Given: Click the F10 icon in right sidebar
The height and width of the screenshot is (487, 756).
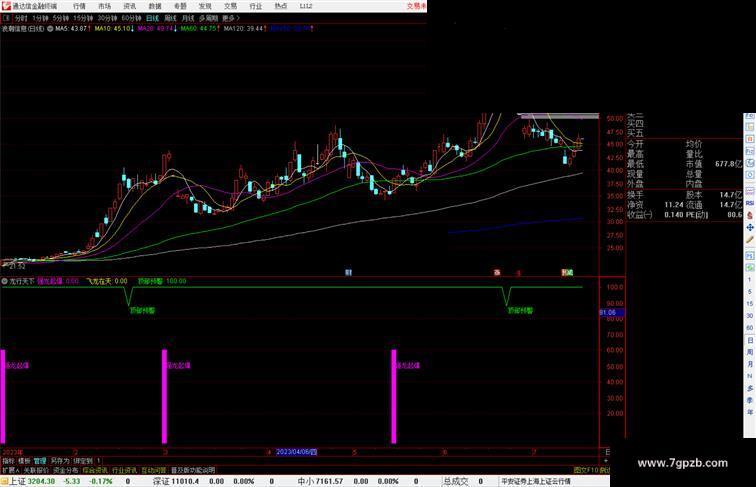Looking at the screenshot, I should click(750, 151).
